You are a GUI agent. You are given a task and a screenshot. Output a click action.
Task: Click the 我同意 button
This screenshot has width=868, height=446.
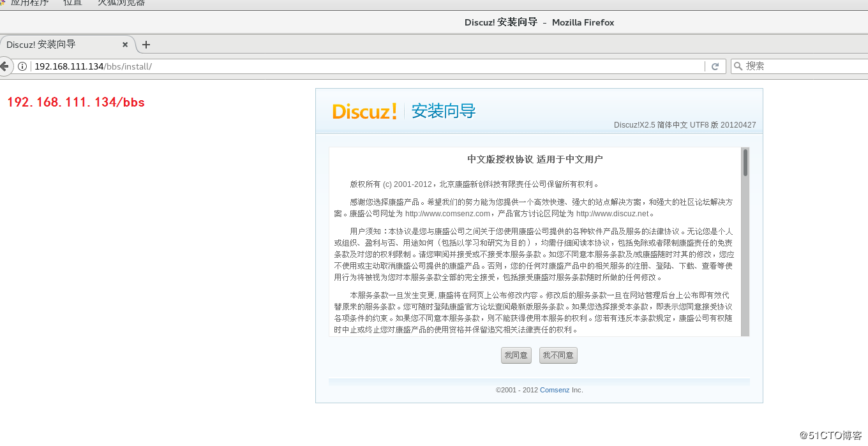(x=516, y=355)
